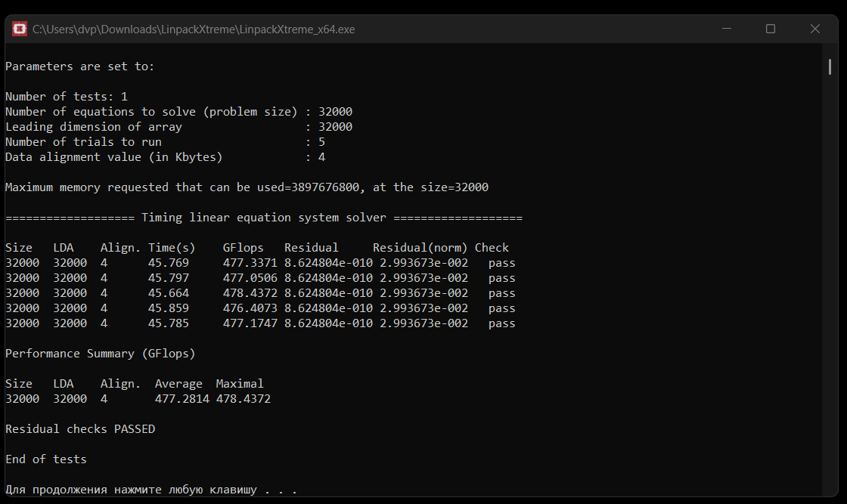Click the LinpackXtreme app icon in title bar
Image resolution: width=847 pixels, height=504 pixels.
click(x=18, y=29)
